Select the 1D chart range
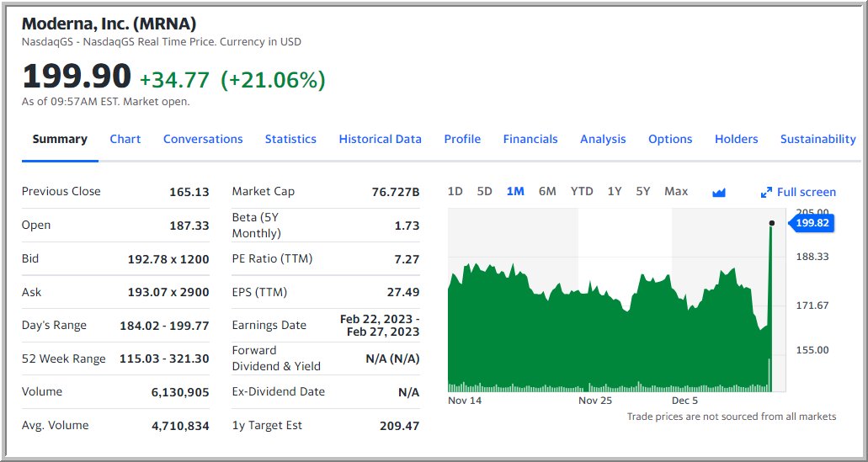 point(455,191)
